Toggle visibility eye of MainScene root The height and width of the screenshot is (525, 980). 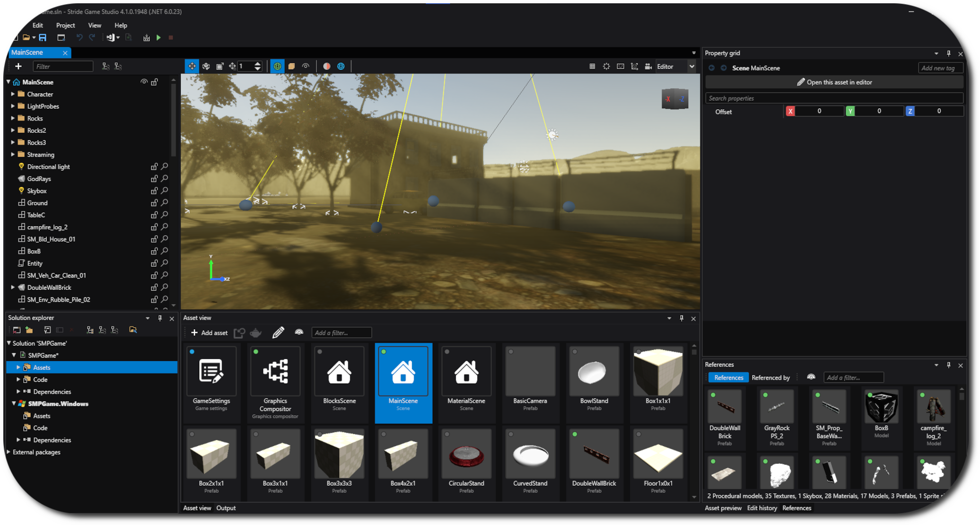click(x=144, y=82)
